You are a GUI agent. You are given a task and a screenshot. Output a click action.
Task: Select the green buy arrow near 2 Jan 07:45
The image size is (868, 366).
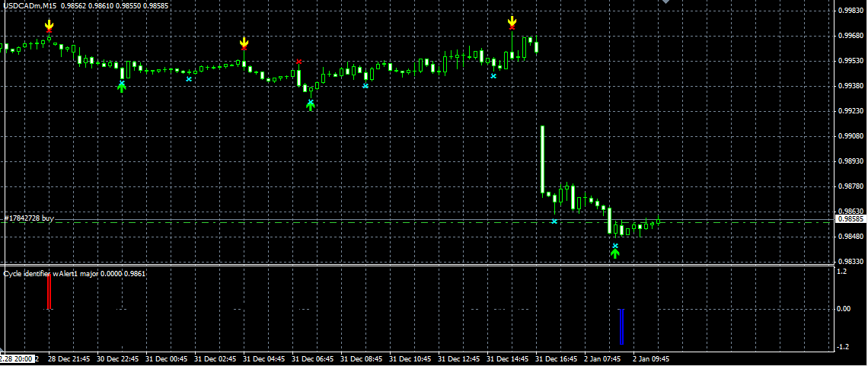615,253
